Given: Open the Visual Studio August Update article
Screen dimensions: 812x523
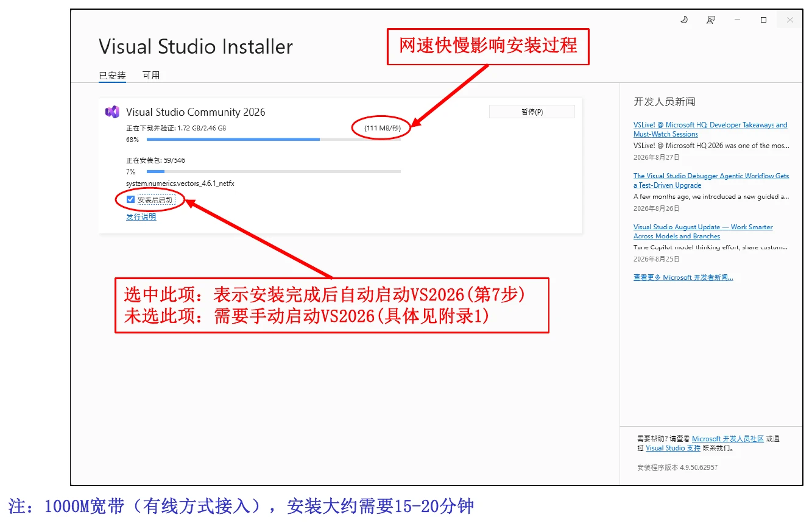Looking at the screenshot, I should 703,232.
